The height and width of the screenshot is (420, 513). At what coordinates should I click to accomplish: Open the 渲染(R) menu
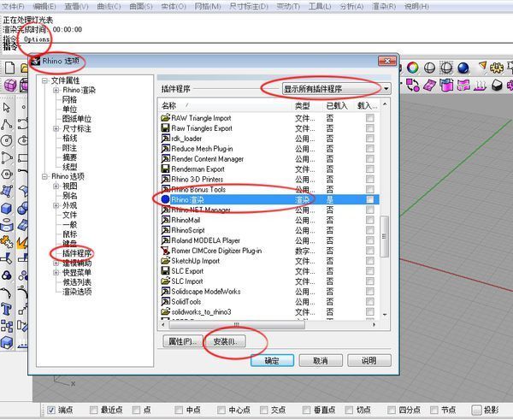click(x=384, y=6)
